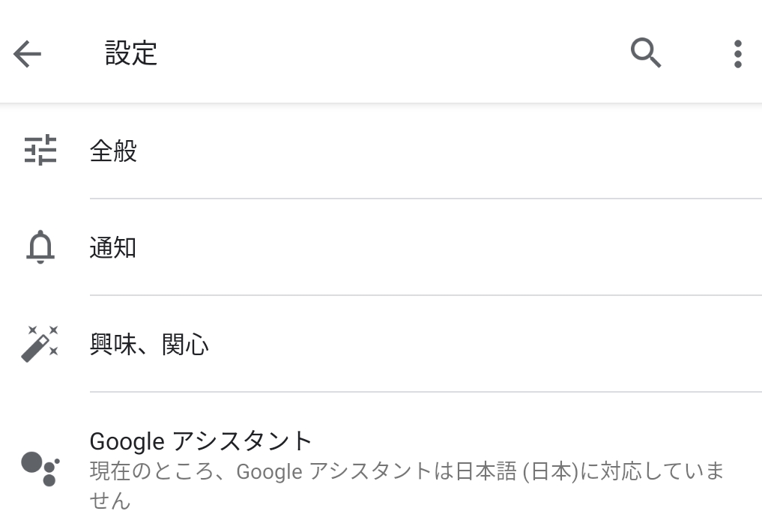Click the divider line below 興味、関心
Viewport: 762px width, 532px height.
tap(426, 392)
